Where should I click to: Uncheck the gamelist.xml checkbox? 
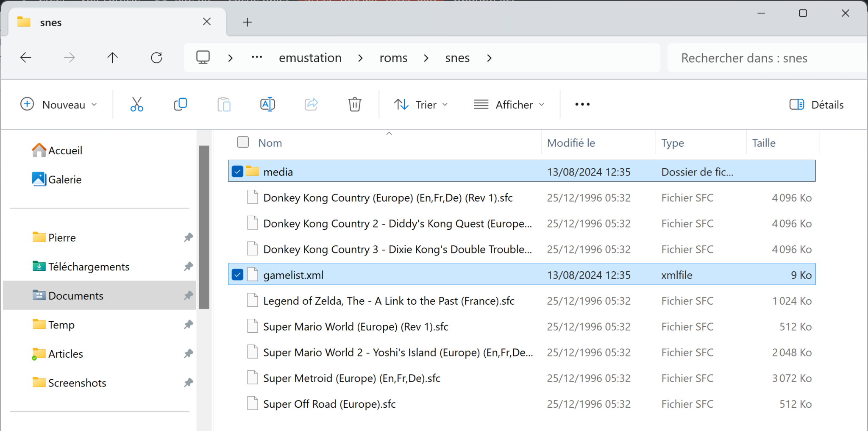pyautogui.click(x=237, y=275)
